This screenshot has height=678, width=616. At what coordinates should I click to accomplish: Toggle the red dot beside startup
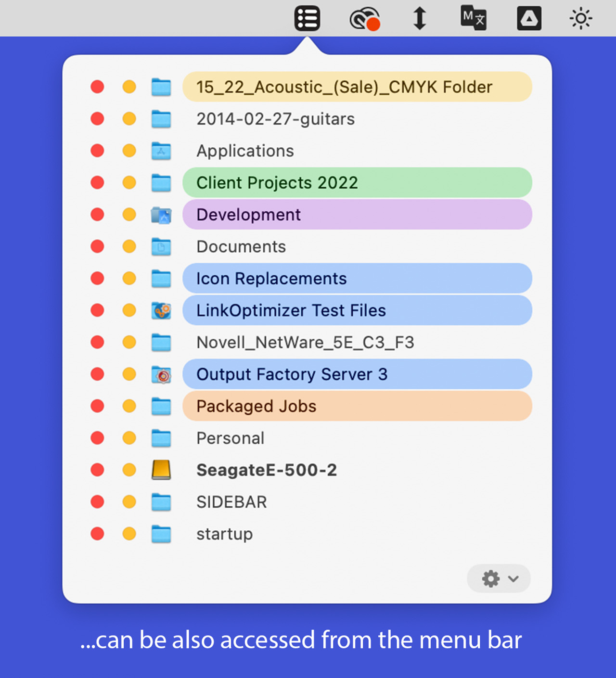coord(98,534)
